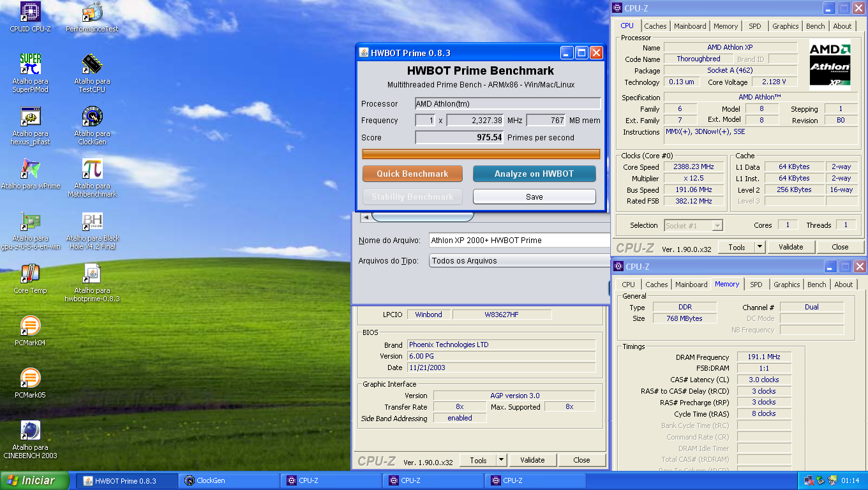Click the Close button in top CPU-Z window
The image size is (868, 490).
840,247
